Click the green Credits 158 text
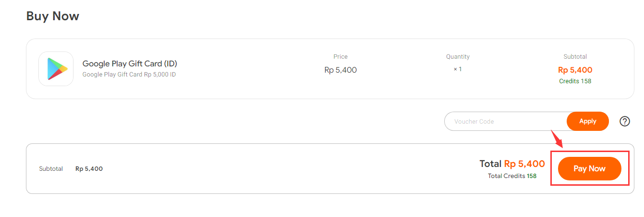 point(575,81)
